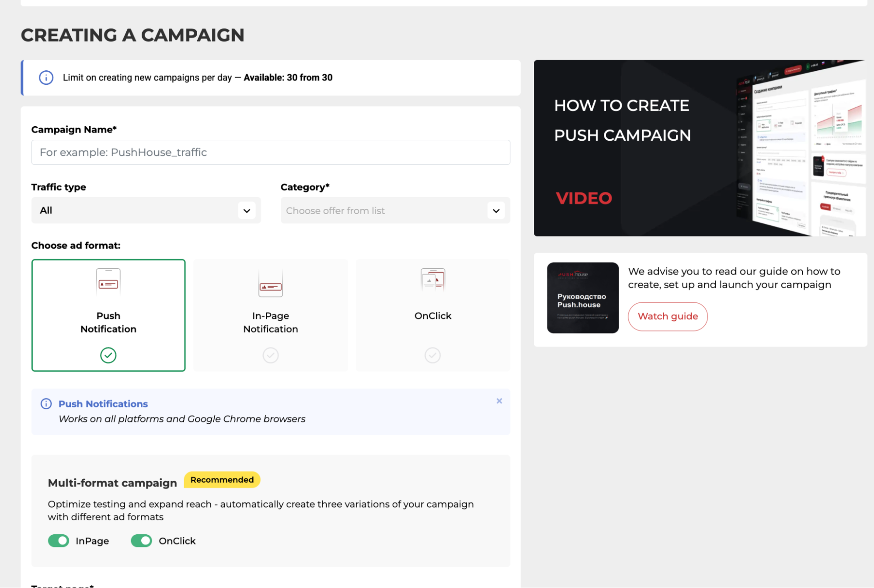
Task: Click info icon next to Push Notifications
Action: [46, 404]
